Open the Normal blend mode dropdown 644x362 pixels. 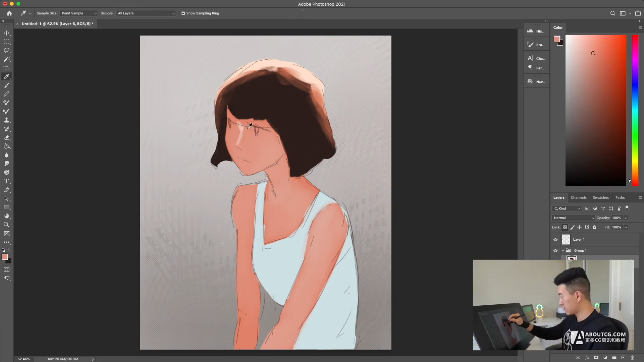click(573, 218)
